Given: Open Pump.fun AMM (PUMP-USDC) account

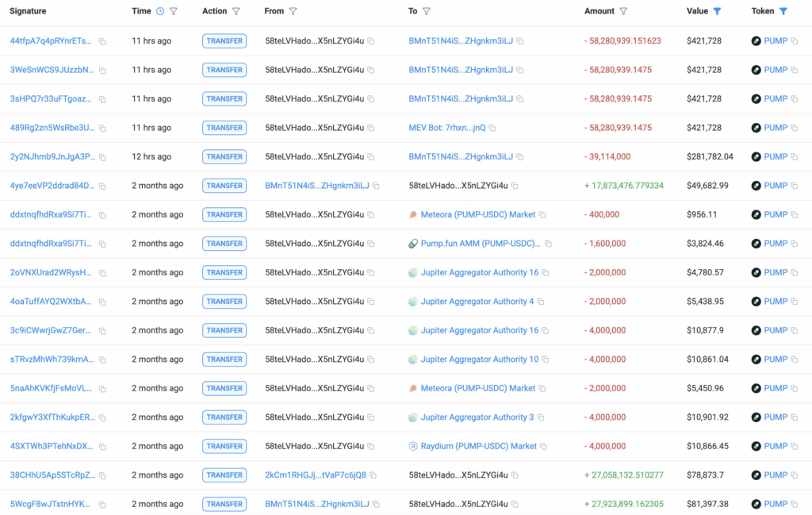Looking at the screenshot, I should point(481,243).
